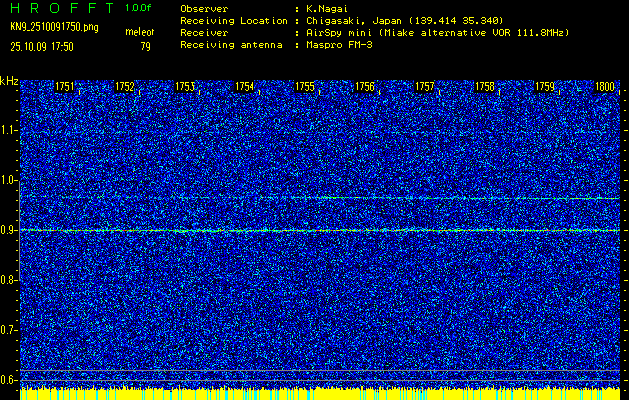Click the 1.00f version label
This screenshot has width=629, height=400.
pyautogui.click(x=138, y=8)
